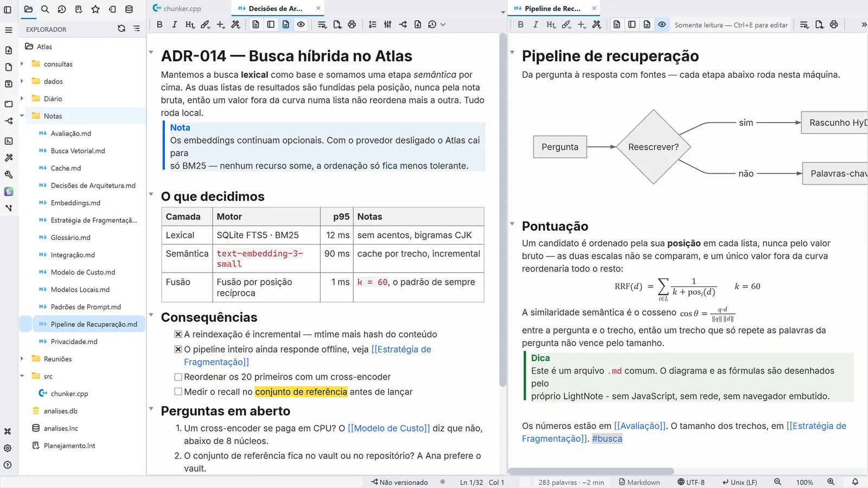Collapse all folders in Explorador

tap(136, 29)
